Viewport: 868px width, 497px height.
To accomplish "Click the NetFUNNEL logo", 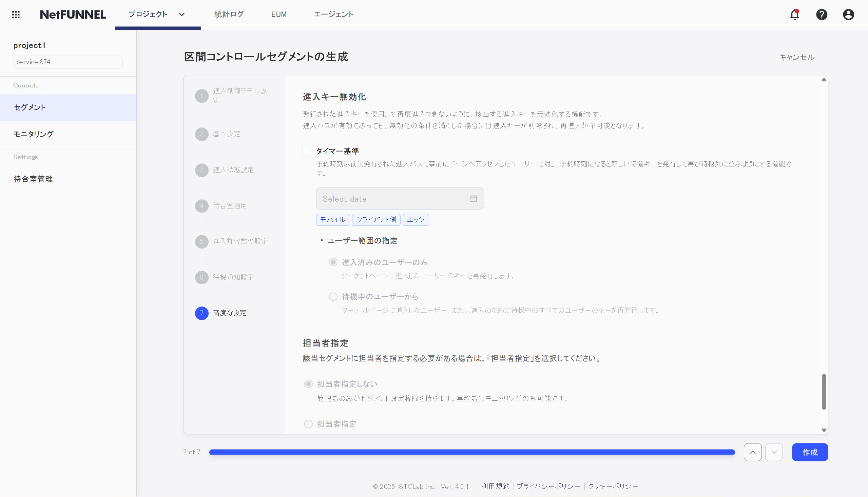I will point(72,15).
